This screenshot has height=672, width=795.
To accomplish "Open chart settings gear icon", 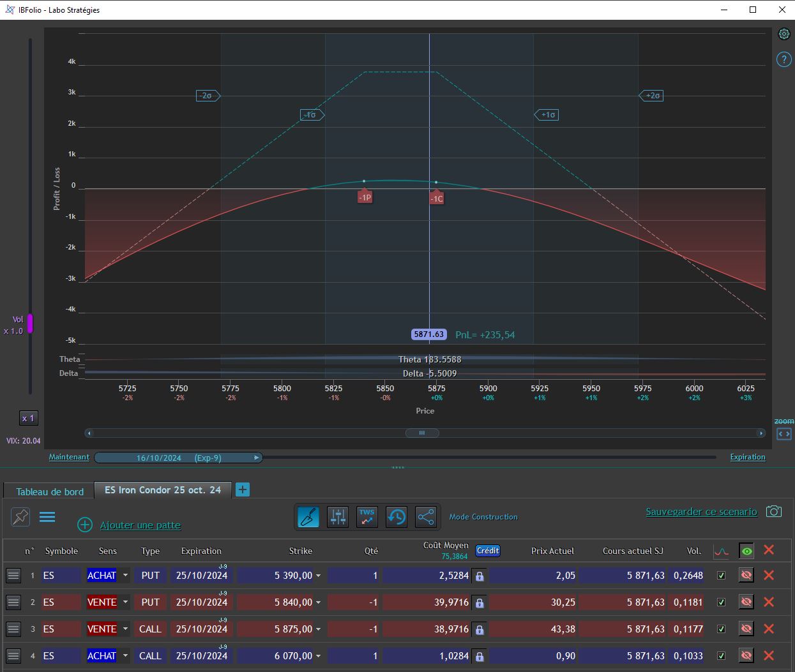I will [784, 34].
